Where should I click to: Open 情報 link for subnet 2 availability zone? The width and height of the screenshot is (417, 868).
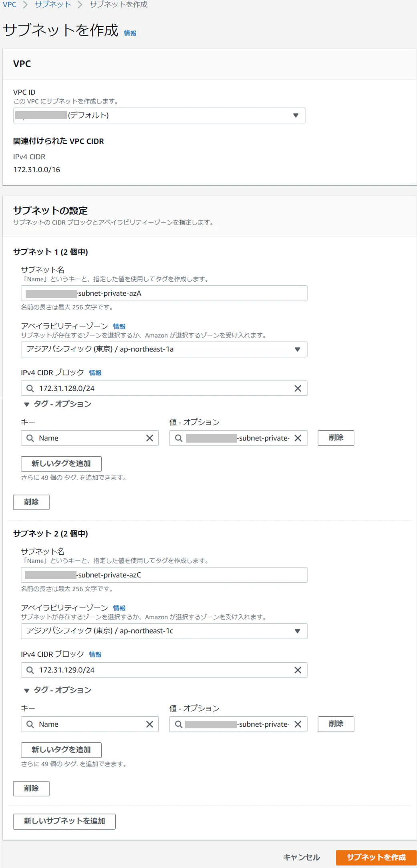click(119, 608)
